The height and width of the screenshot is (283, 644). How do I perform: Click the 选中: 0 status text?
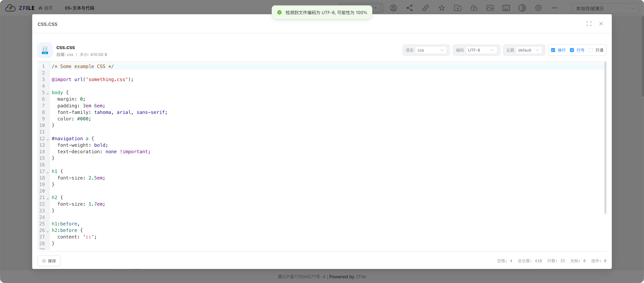click(599, 261)
